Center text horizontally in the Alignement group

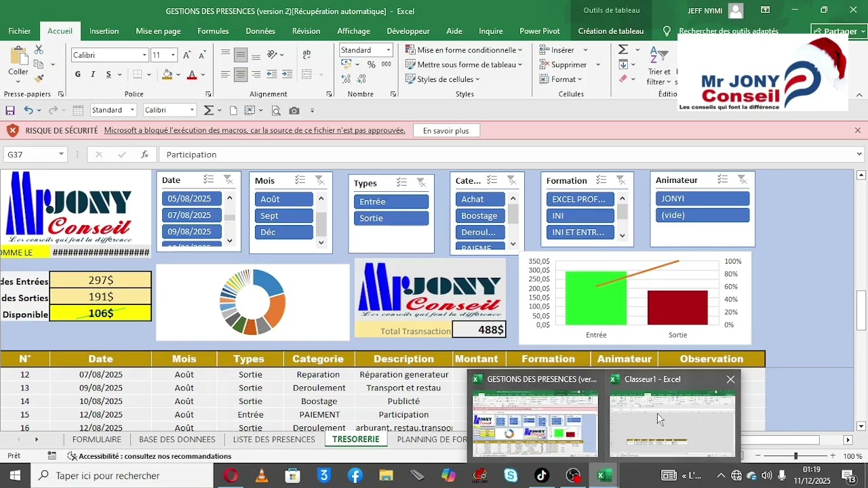(241, 75)
